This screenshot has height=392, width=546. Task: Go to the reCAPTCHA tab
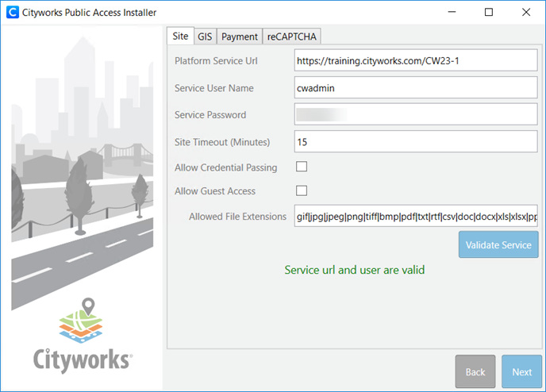click(x=291, y=37)
